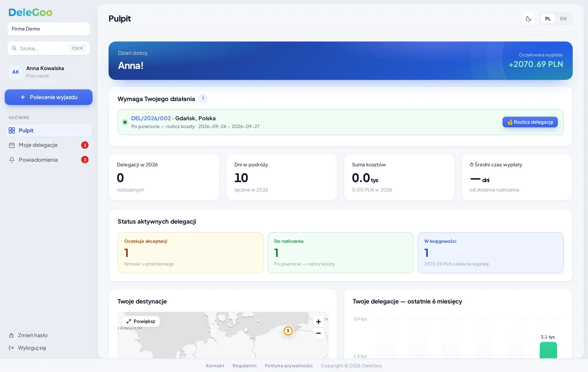The image size is (588, 372).
Task: Click the search magnifier icon
Action: pyautogui.click(x=14, y=48)
